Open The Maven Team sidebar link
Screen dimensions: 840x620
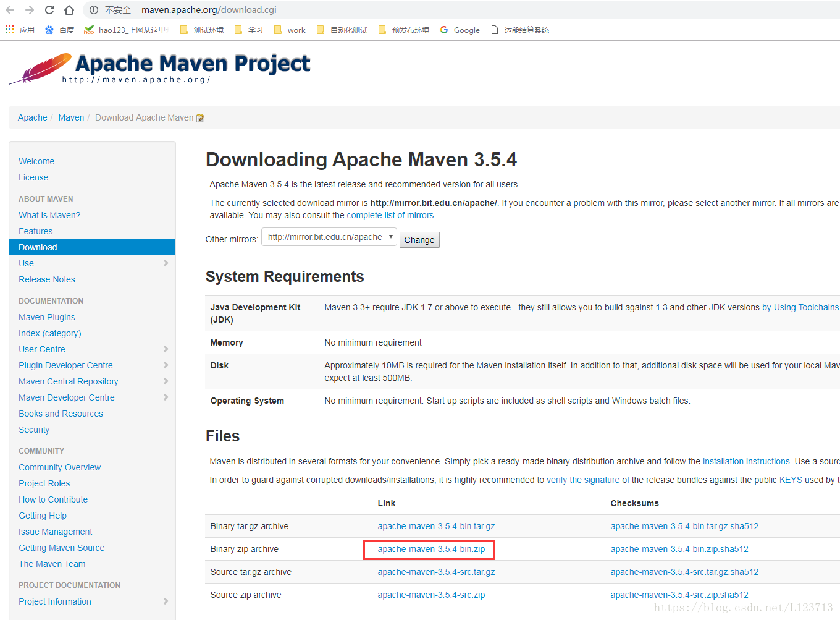pyautogui.click(x=52, y=564)
